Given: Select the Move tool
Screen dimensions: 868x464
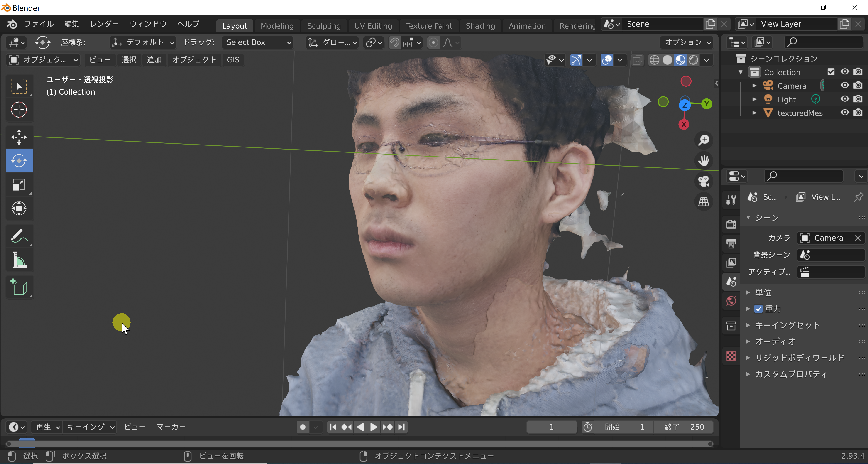Looking at the screenshot, I should (x=19, y=137).
